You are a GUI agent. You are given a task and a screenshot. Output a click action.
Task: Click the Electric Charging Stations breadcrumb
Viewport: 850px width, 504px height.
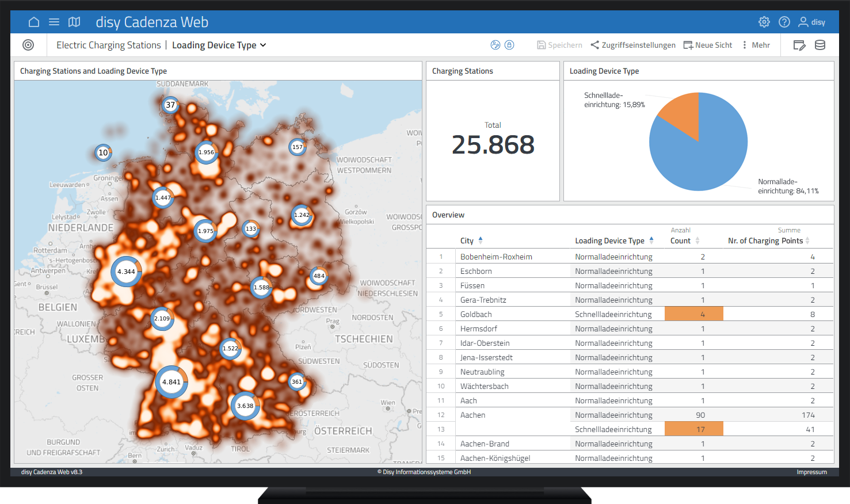point(108,45)
